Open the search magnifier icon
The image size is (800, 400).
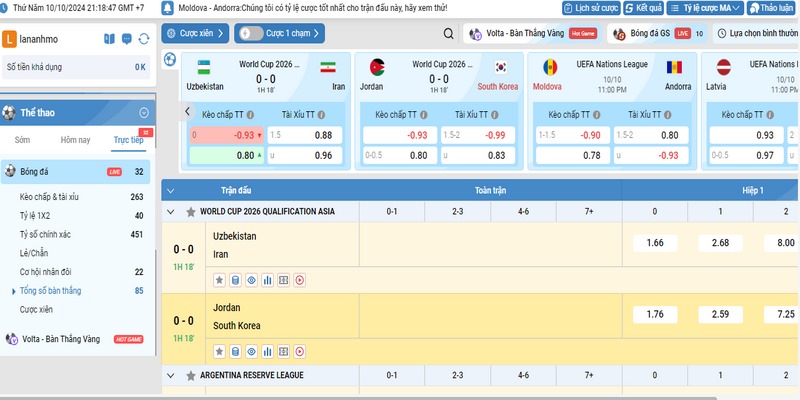[x=448, y=34]
